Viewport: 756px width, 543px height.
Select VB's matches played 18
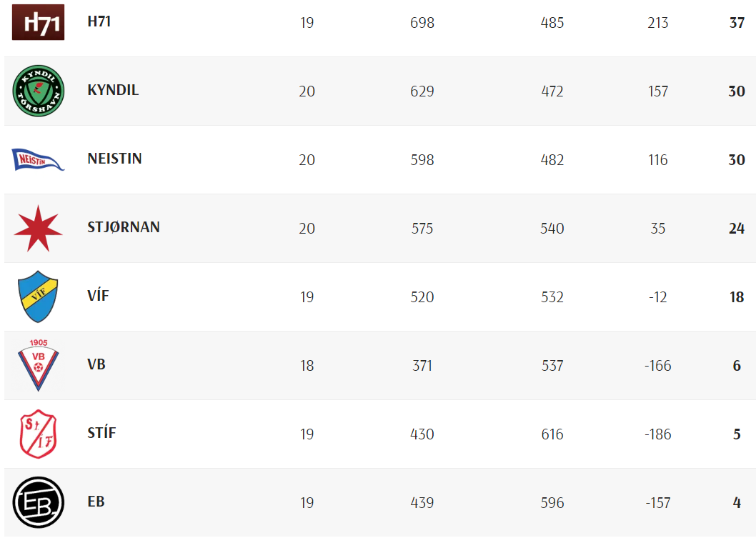click(307, 366)
